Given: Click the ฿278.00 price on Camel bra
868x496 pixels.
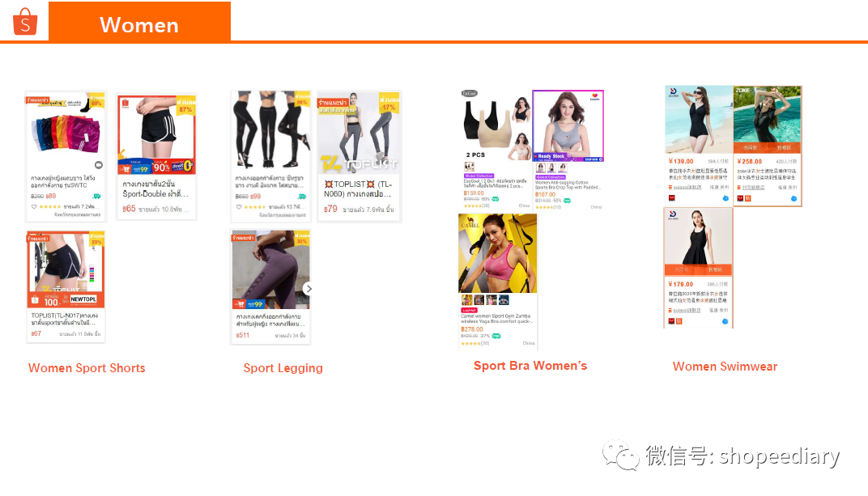Looking at the screenshot, I should point(472,329).
